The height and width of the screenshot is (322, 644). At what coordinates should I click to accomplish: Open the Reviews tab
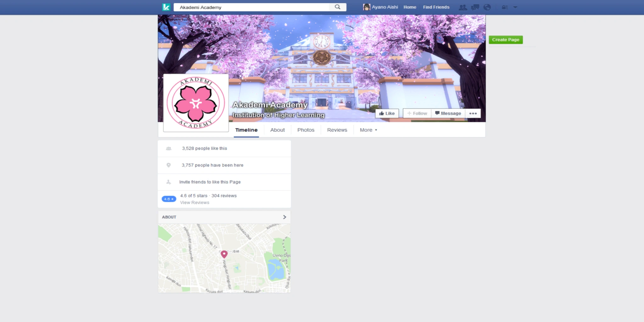click(337, 130)
